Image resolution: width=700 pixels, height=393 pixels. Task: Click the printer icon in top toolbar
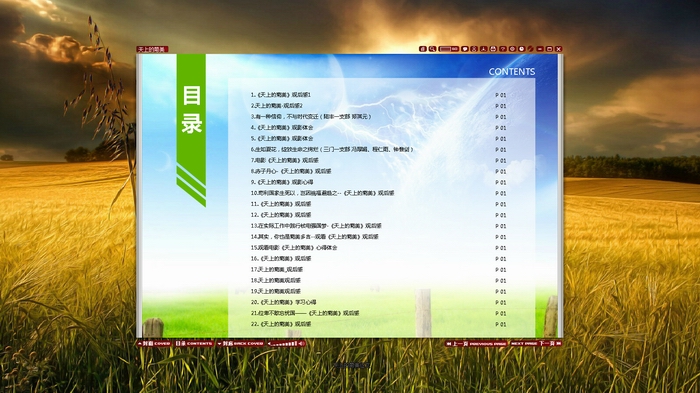click(493, 49)
